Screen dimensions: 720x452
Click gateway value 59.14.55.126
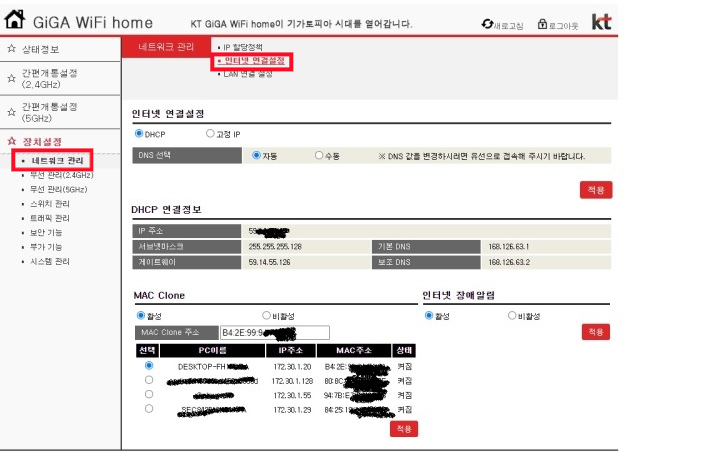tap(269, 262)
